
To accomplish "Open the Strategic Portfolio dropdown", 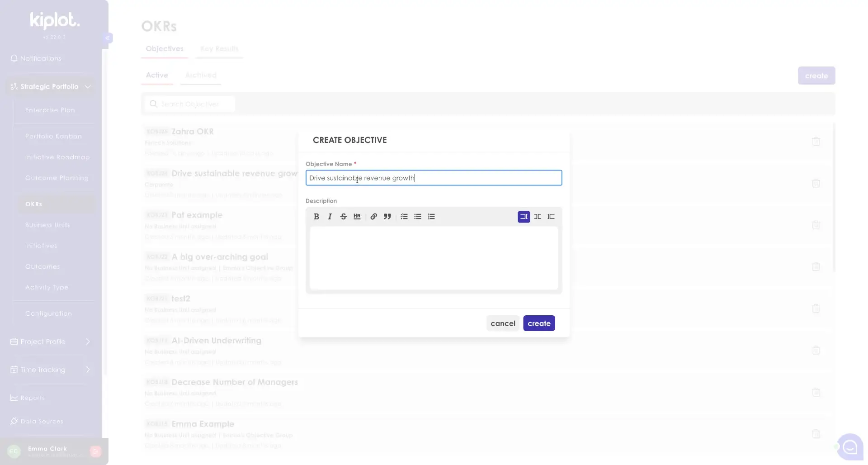I will click(50, 86).
